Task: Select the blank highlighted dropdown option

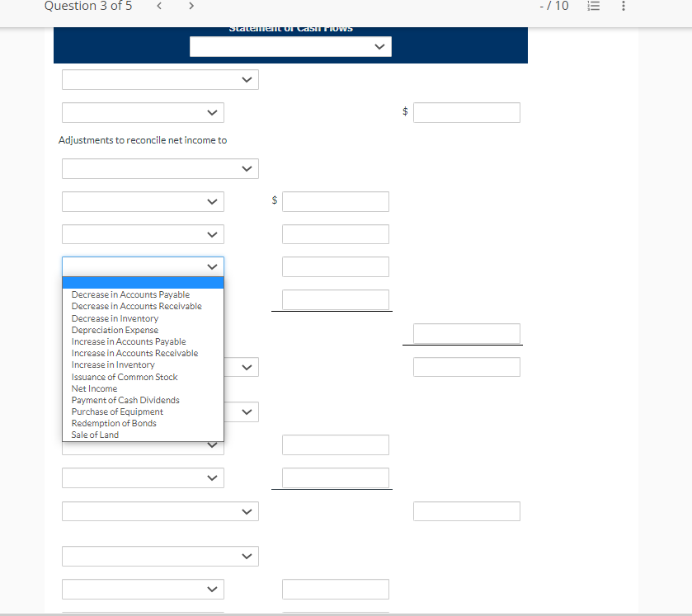Action: pyautogui.click(x=143, y=283)
